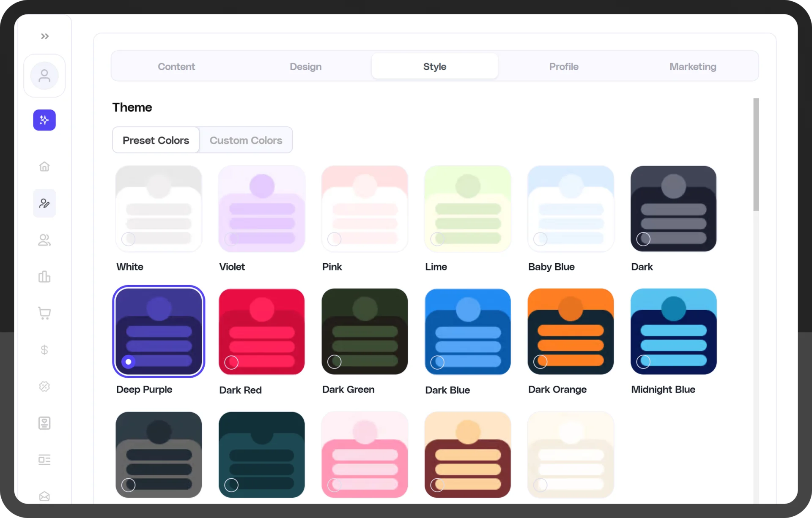Viewport: 812px width, 518px height.
Task: Expand the sidebar with double-chevron icon
Action: (44, 36)
